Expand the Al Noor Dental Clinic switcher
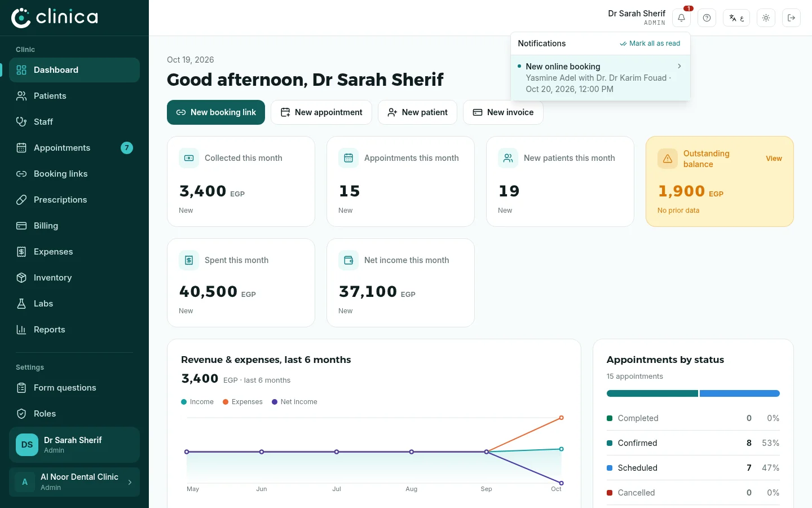Image resolution: width=812 pixels, height=508 pixels. [74, 482]
